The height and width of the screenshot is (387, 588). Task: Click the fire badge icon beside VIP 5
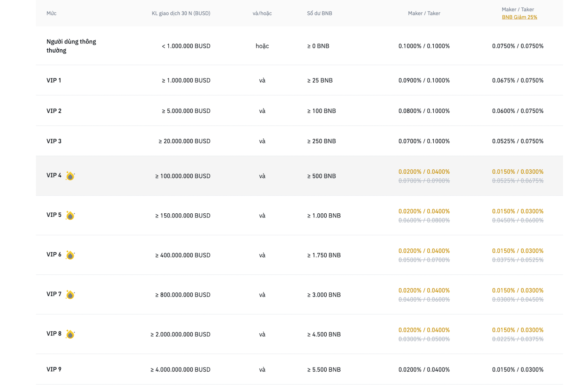pos(70,215)
